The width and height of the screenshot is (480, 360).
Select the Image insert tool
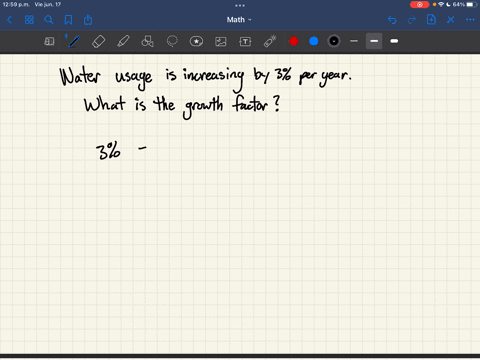(221, 41)
